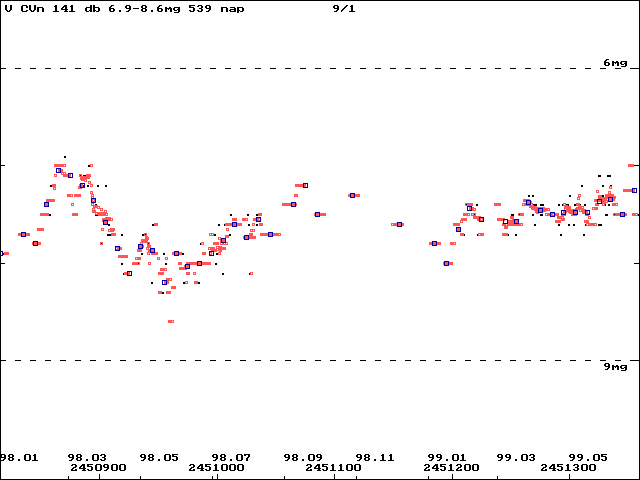Click the "99.05" date axis label

tap(588, 457)
